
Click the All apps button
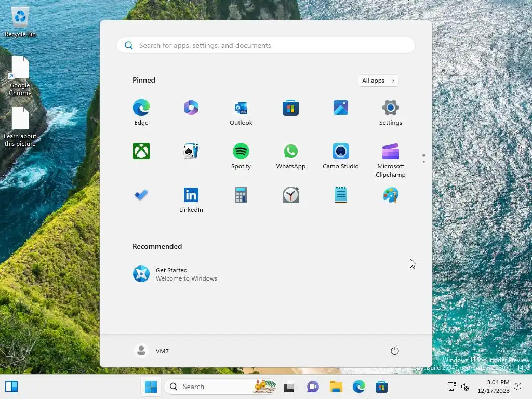[378, 81]
